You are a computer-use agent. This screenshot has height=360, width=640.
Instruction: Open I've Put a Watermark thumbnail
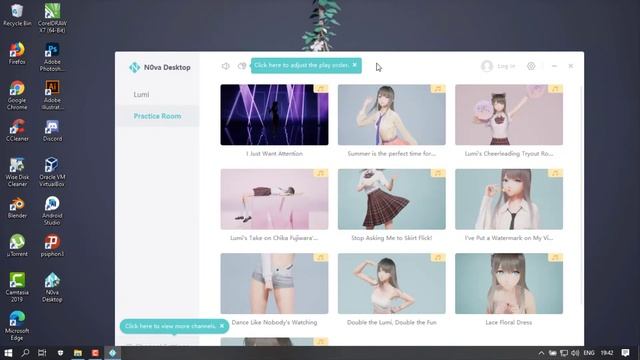click(509, 199)
